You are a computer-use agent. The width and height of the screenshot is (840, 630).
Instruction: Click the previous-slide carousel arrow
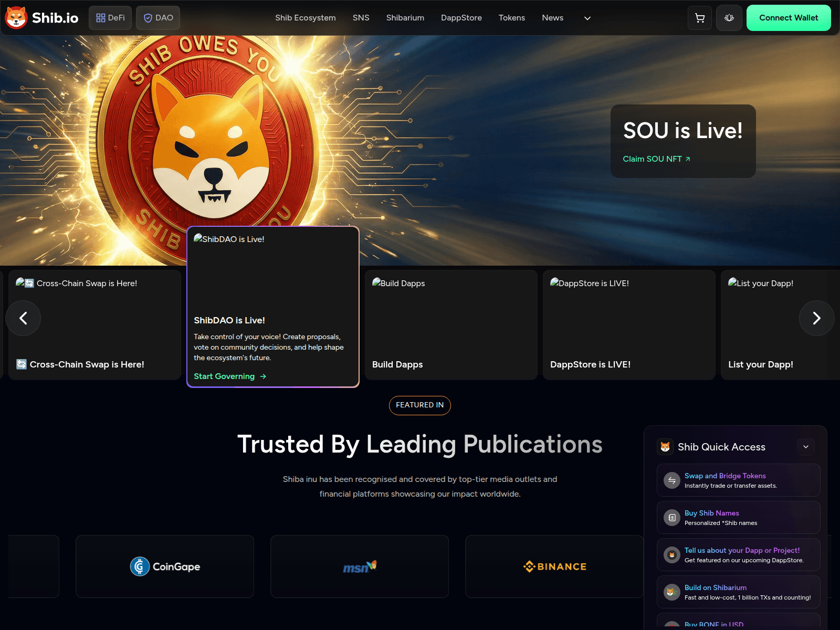(x=23, y=318)
